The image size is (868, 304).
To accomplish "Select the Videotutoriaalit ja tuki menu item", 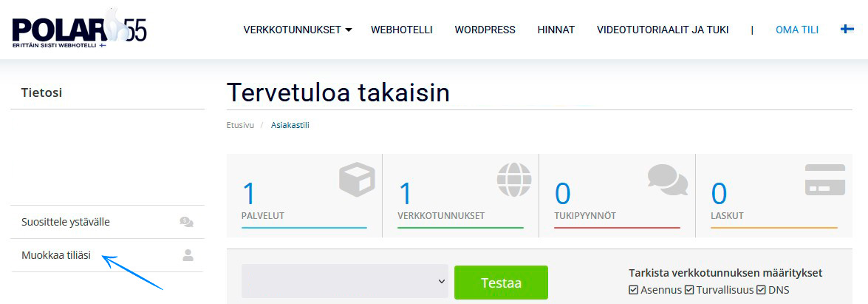I will (662, 30).
